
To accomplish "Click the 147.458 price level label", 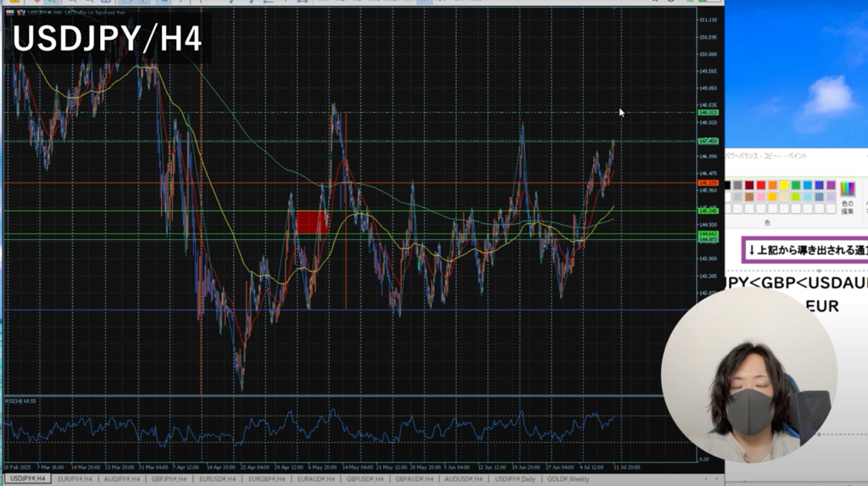I will (708, 142).
